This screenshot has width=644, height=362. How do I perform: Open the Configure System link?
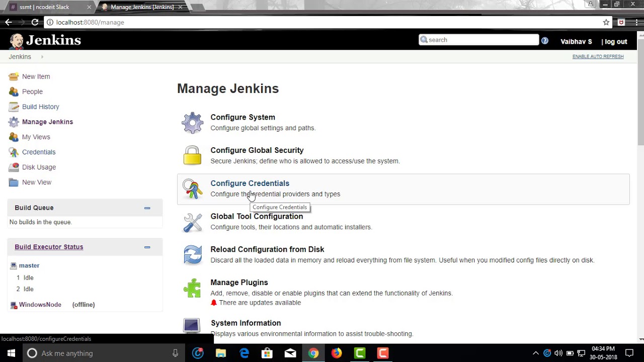243,117
